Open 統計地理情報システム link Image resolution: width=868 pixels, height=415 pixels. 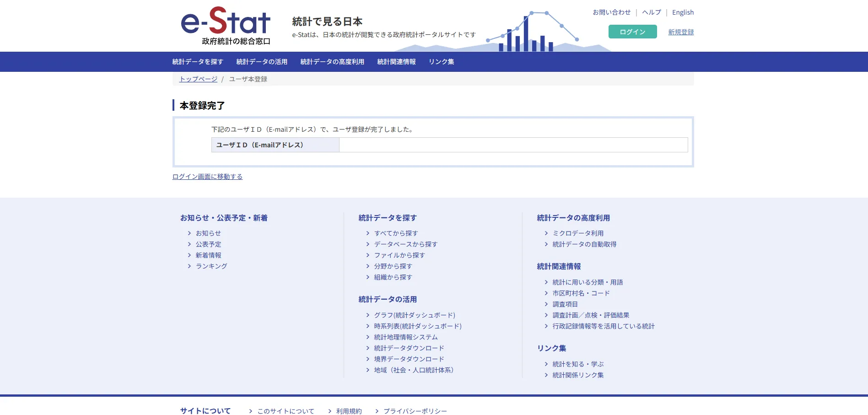(x=405, y=337)
